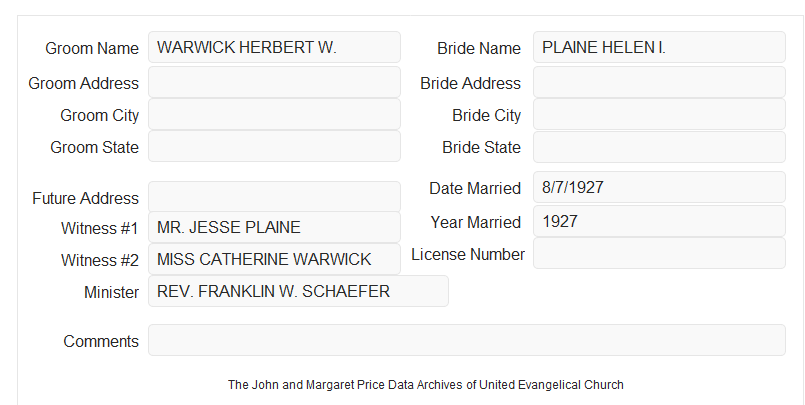Screen dimensions: 805x405
Task: Click the Groom Name field
Action: click(x=274, y=47)
